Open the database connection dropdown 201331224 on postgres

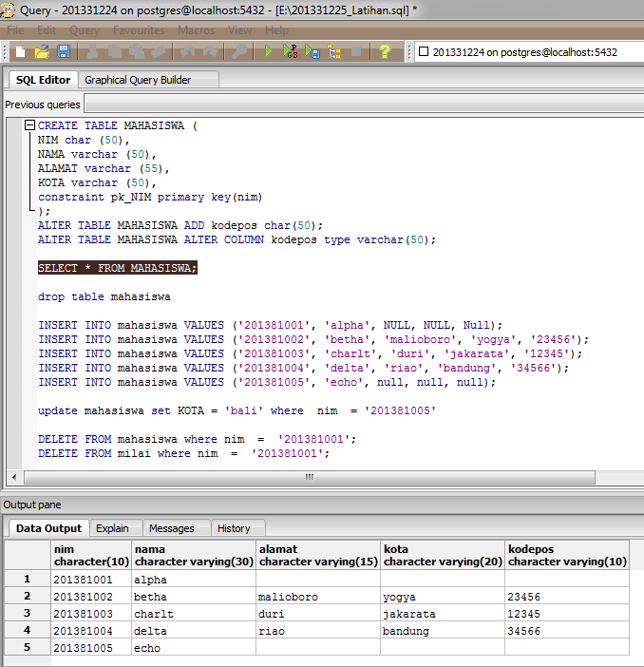tap(530, 52)
